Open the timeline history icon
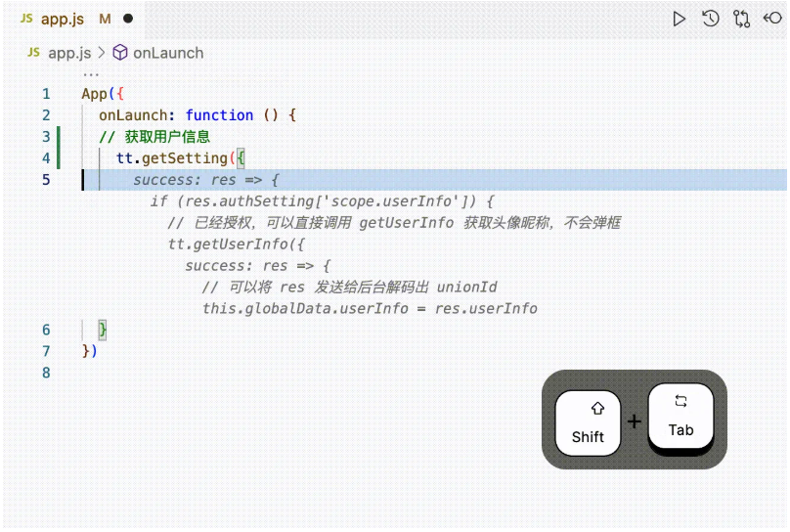Screen dimensions: 790x532 pos(711,20)
